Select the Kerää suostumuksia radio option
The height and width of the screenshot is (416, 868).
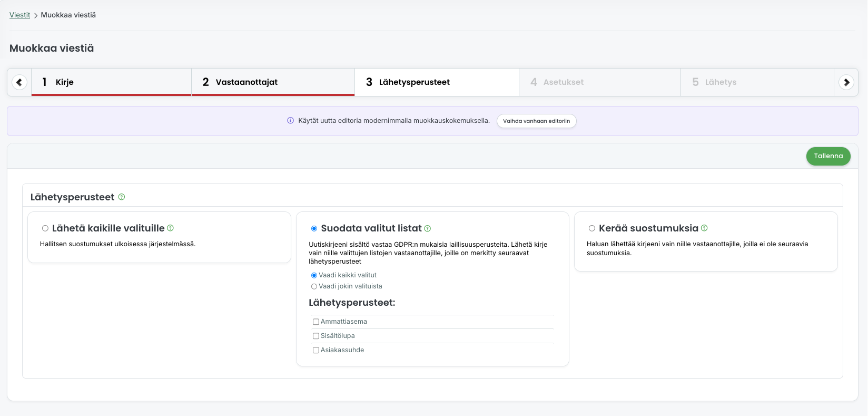click(x=592, y=228)
